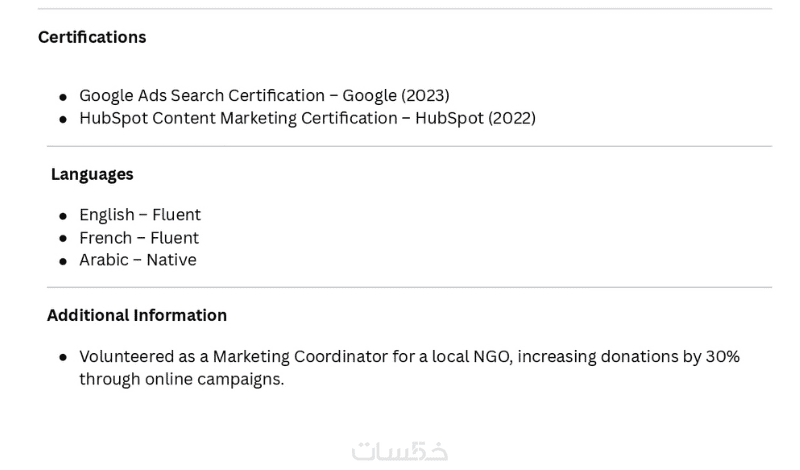Select the Arabic – Native entry
Screen dimensions: 800x470
pos(138,260)
